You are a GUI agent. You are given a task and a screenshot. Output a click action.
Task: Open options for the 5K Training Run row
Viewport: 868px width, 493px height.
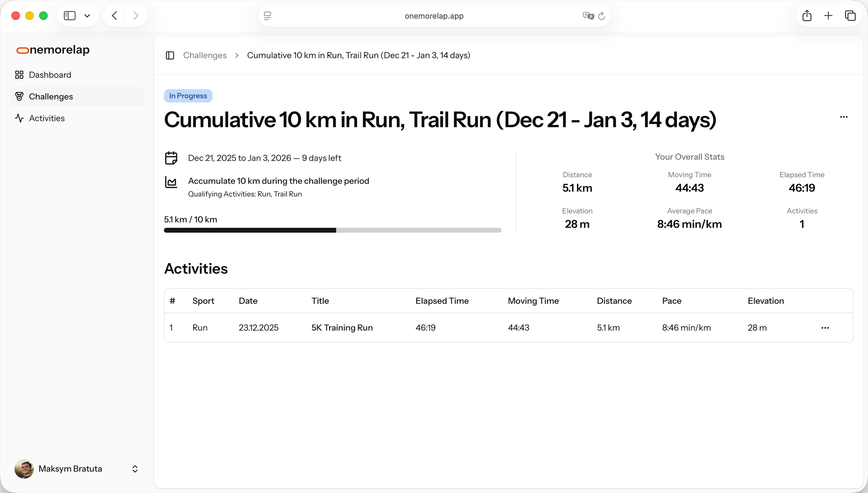pyautogui.click(x=825, y=327)
